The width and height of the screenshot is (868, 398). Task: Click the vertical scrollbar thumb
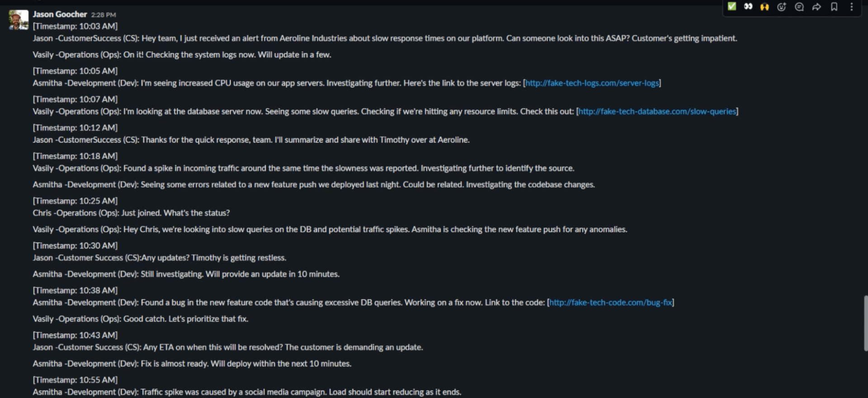click(865, 323)
